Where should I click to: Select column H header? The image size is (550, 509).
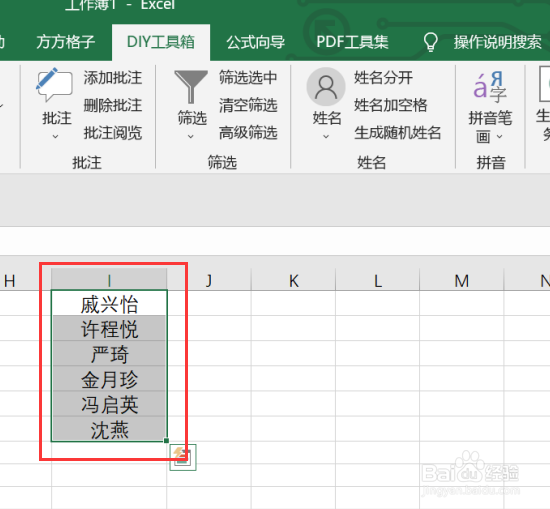click(x=25, y=280)
